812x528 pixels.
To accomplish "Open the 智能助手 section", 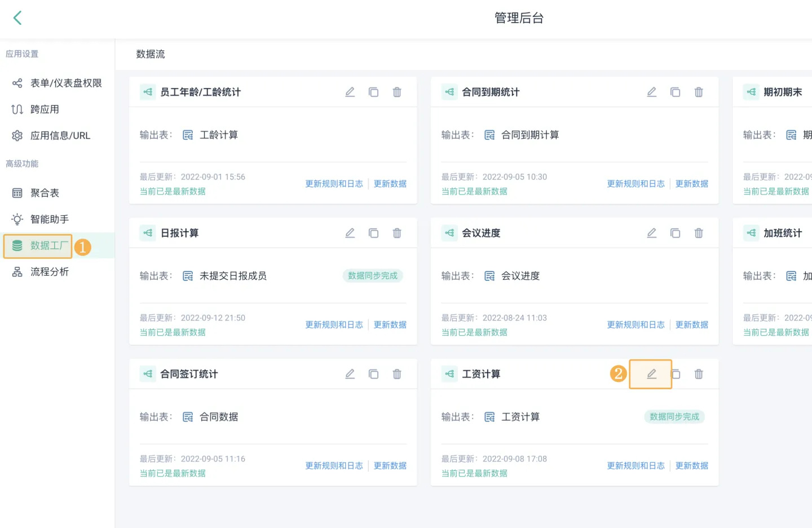I will pyautogui.click(x=57, y=219).
